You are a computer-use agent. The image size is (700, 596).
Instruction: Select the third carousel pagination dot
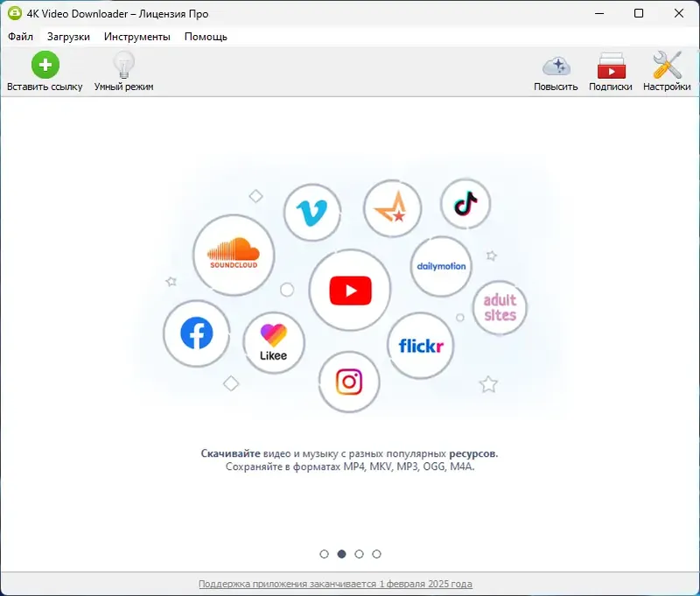[359, 553]
